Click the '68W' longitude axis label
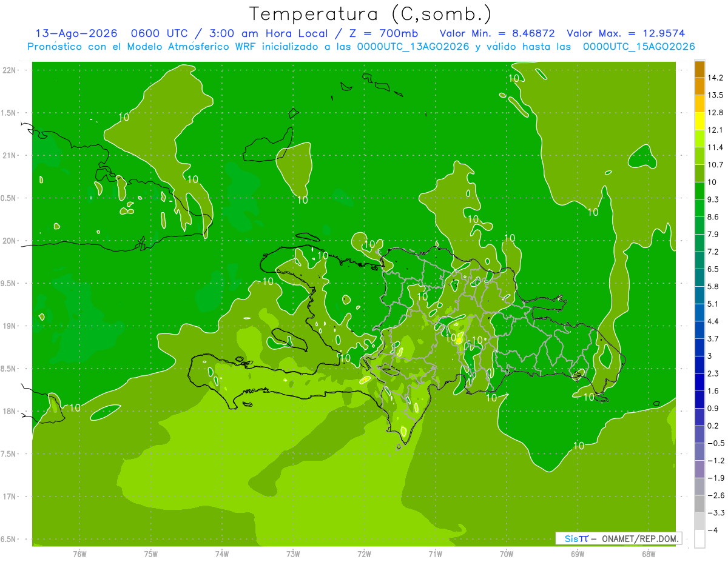 pos(648,555)
